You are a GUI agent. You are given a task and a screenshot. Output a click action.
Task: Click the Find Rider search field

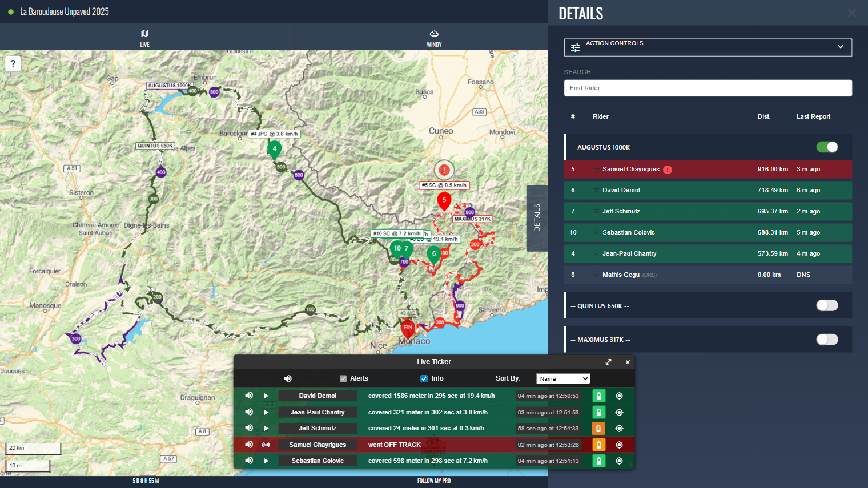[x=708, y=88]
